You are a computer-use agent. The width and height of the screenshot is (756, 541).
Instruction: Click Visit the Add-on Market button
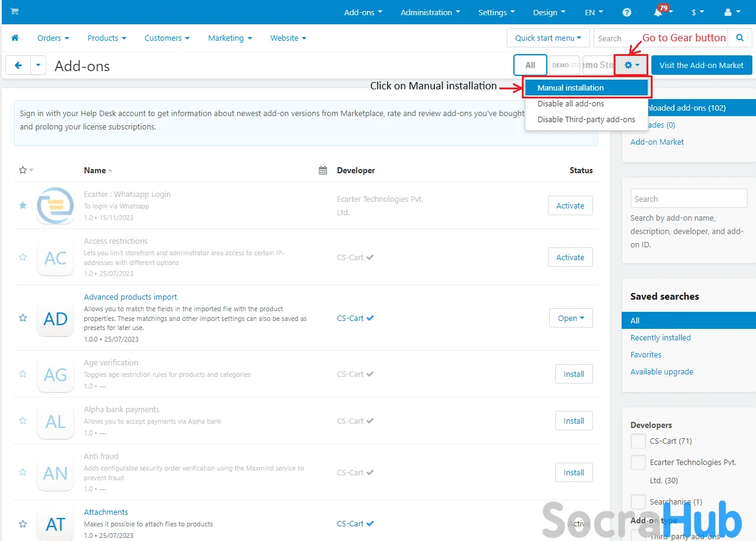pyautogui.click(x=701, y=65)
